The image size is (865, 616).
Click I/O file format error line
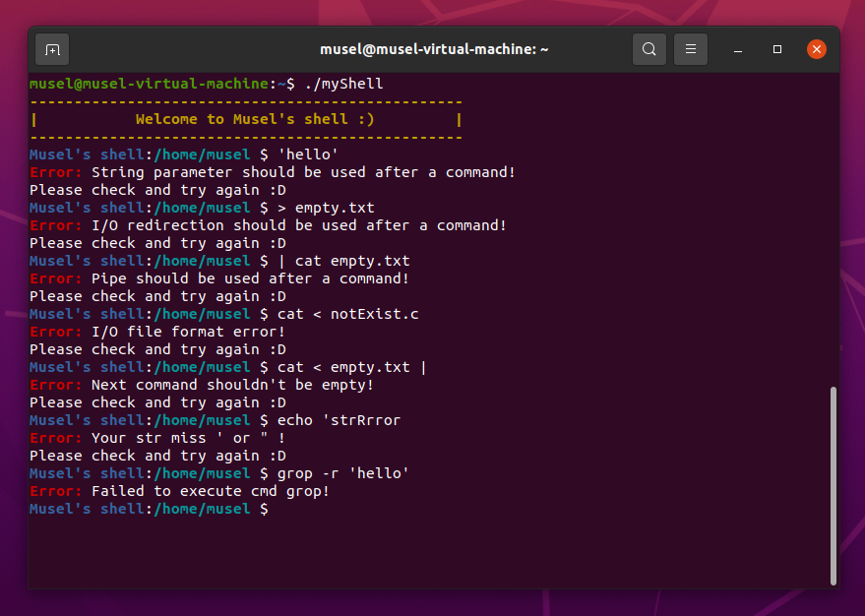[157, 332]
